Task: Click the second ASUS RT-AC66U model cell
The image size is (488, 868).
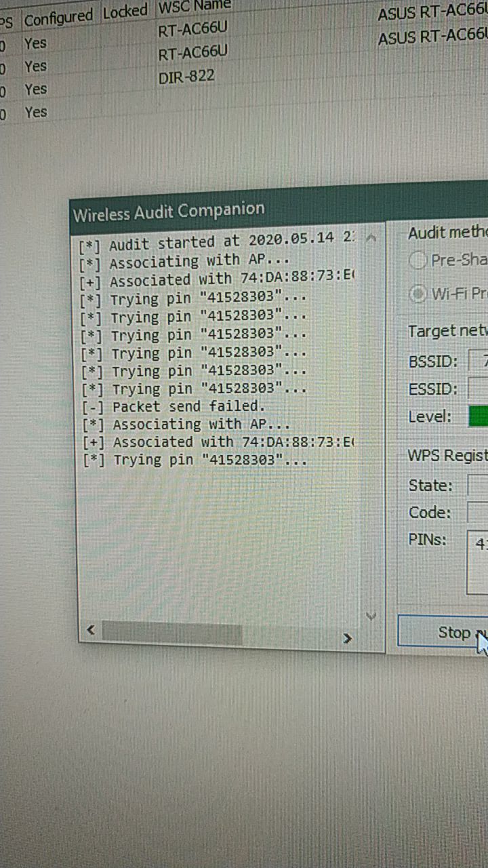Action: point(432,36)
